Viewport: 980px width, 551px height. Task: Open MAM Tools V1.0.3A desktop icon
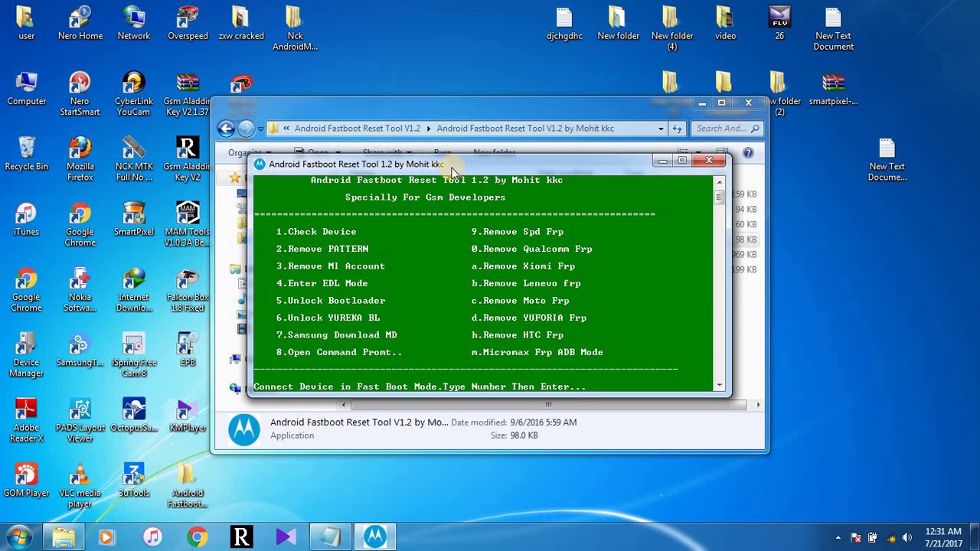click(x=188, y=225)
